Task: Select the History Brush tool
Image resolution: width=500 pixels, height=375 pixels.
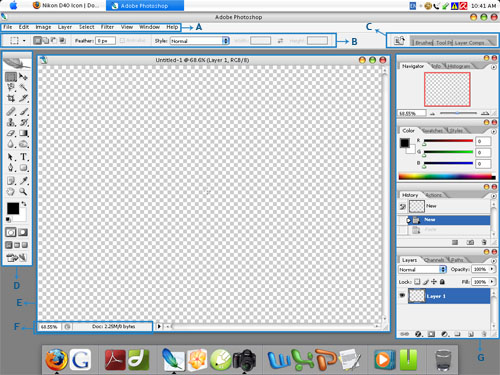Action: tap(23, 122)
